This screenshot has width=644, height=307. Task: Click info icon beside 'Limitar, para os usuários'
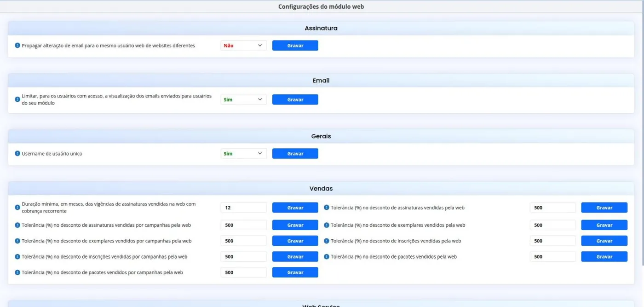tap(17, 99)
